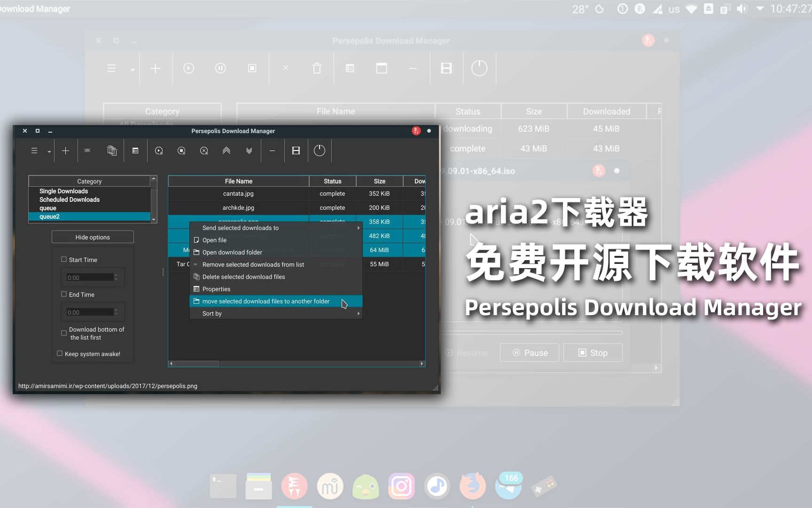
Task: Click the remove X icon in background window toolbar
Action: click(x=286, y=68)
